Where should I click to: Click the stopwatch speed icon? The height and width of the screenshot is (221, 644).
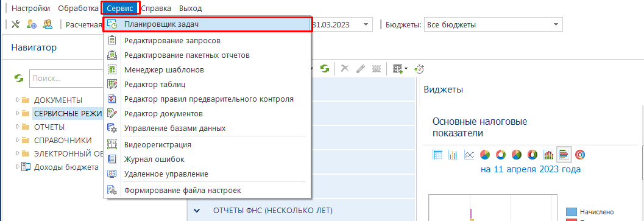click(x=419, y=69)
